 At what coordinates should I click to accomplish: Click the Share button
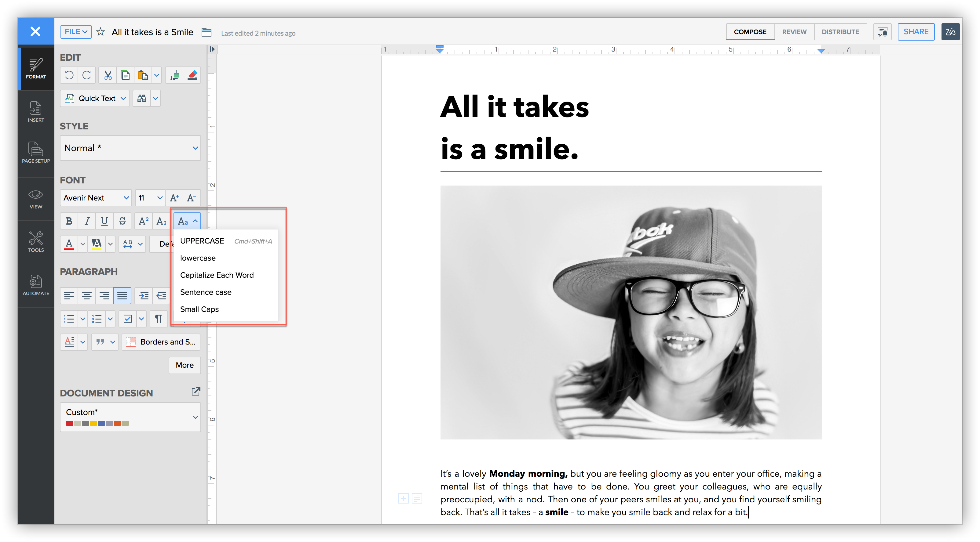click(x=915, y=32)
